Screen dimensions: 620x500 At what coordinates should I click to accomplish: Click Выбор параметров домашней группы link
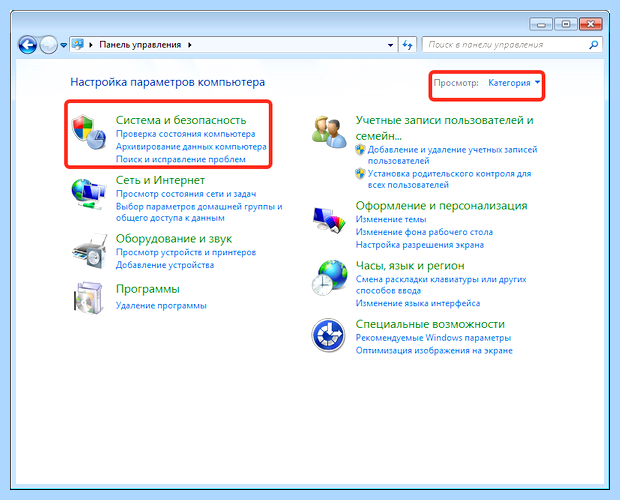pyautogui.click(x=199, y=212)
